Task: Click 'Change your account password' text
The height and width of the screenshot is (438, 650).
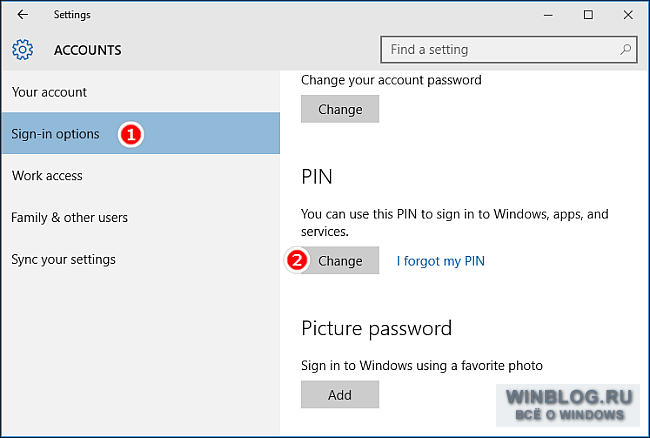Action: point(391,80)
